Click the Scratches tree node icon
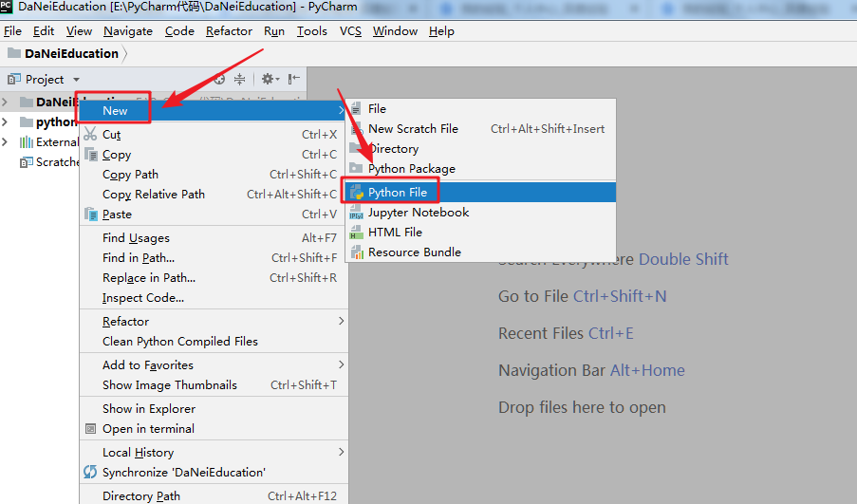 (27, 162)
